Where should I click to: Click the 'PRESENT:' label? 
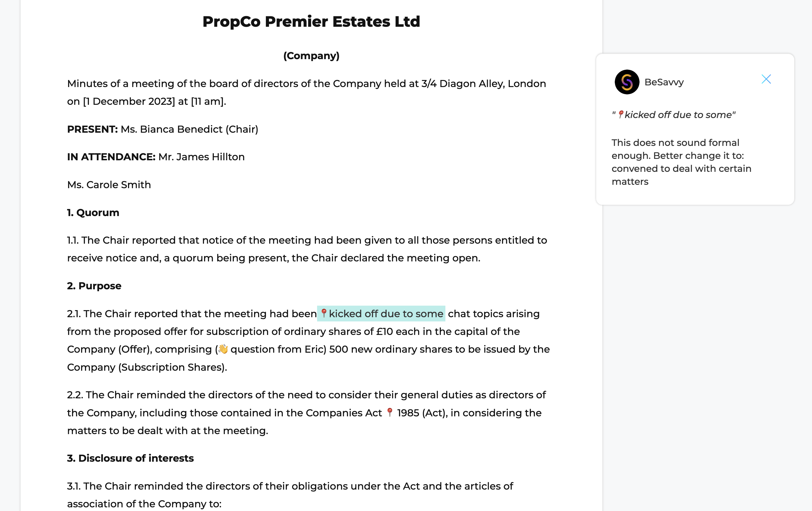pyautogui.click(x=92, y=129)
